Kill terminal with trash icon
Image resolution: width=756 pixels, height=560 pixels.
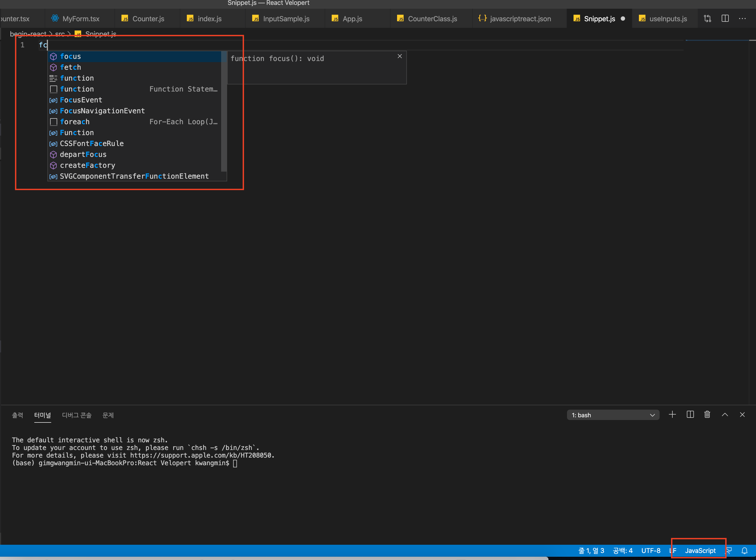[x=707, y=415]
